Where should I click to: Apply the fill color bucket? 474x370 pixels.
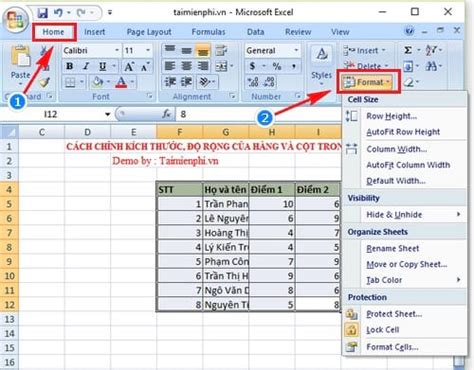point(98,82)
